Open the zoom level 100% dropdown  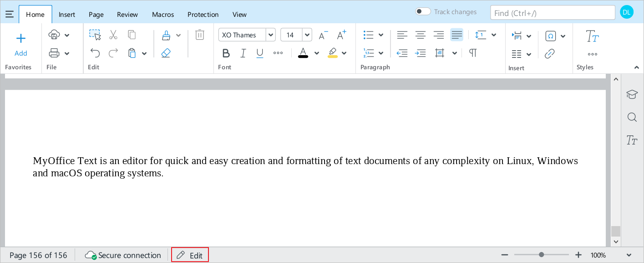click(x=629, y=255)
